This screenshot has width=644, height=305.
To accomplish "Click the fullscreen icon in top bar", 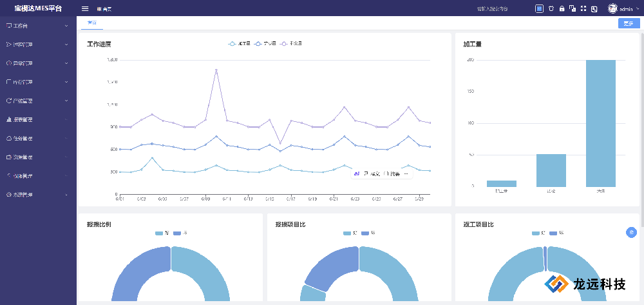I will pos(583,9).
